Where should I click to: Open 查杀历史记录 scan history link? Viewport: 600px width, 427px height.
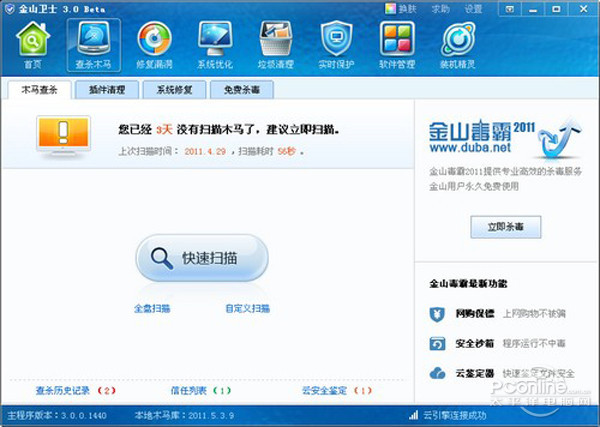click(x=63, y=390)
